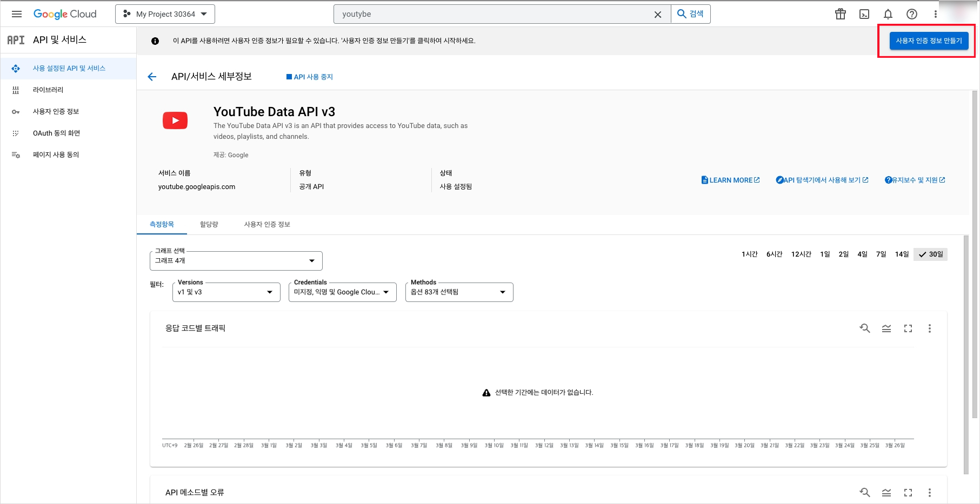Select the 6시간 time range

(774, 254)
